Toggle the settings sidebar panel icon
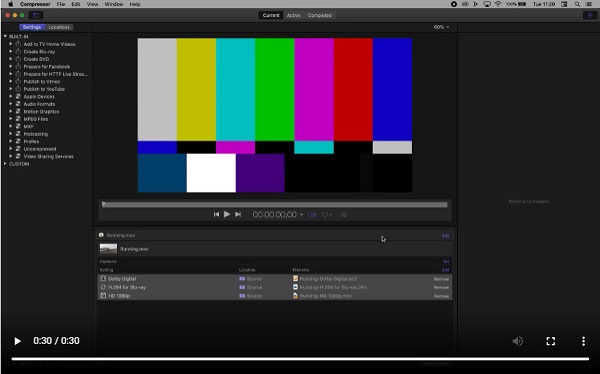The width and height of the screenshot is (600, 374). [36, 15]
